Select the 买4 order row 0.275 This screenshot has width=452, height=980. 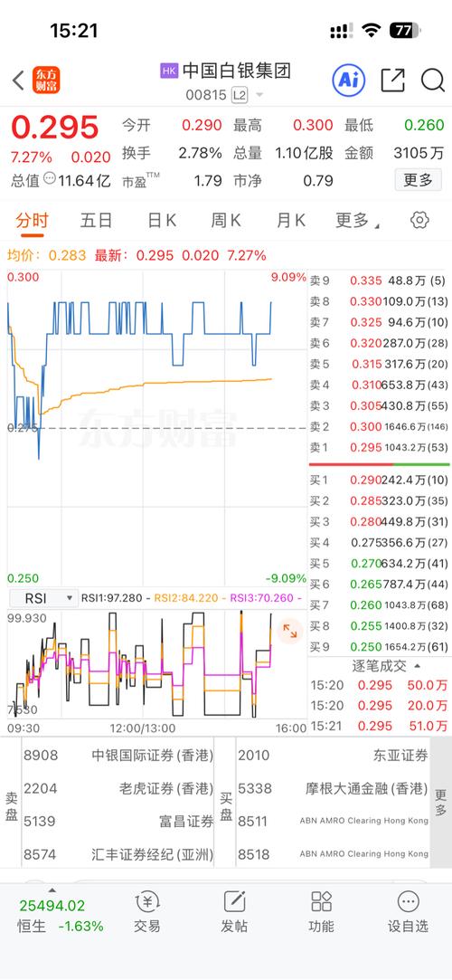[x=380, y=543]
